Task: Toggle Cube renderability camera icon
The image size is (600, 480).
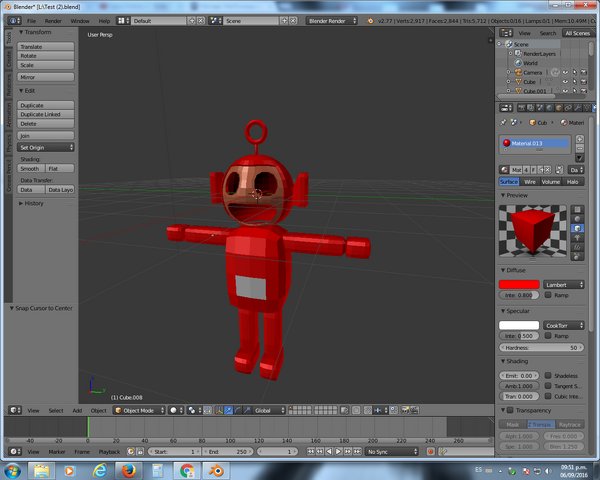Action: coord(584,82)
